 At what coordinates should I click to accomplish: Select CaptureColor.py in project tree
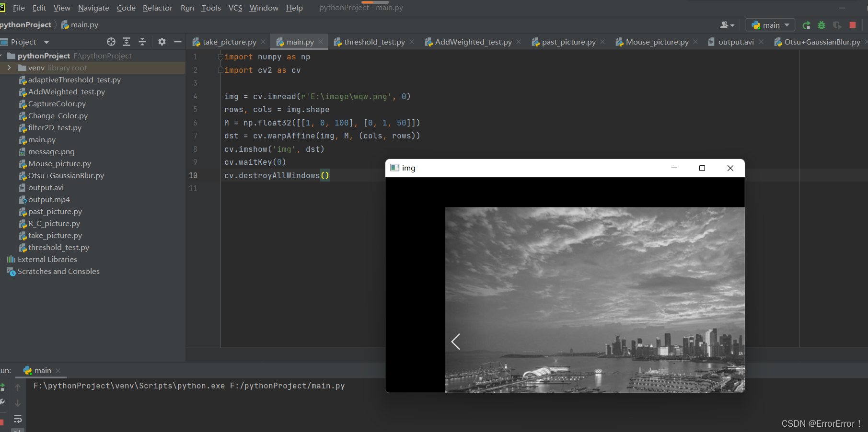coord(57,104)
